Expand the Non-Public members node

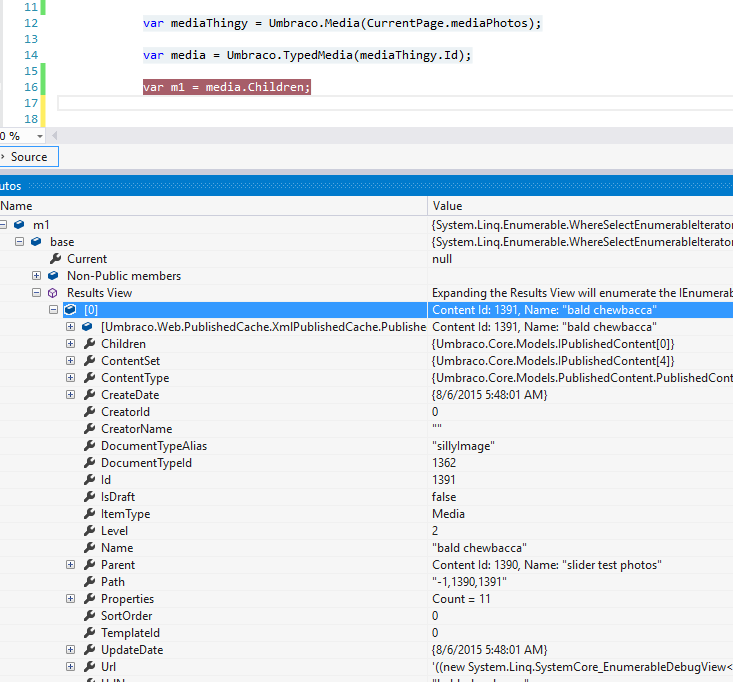[x=36, y=276]
